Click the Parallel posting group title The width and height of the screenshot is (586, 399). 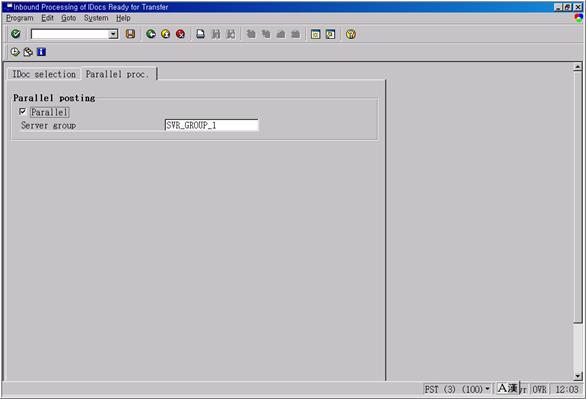point(54,98)
